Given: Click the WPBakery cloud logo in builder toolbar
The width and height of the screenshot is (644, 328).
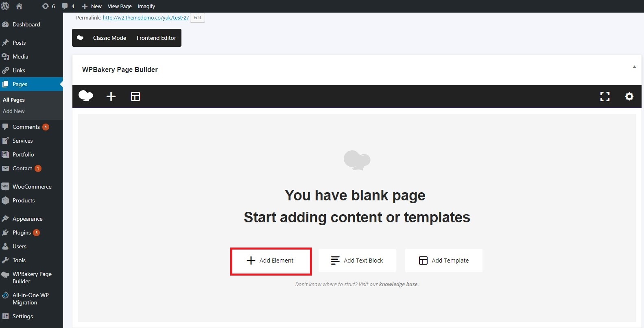Looking at the screenshot, I should (x=85, y=96).
